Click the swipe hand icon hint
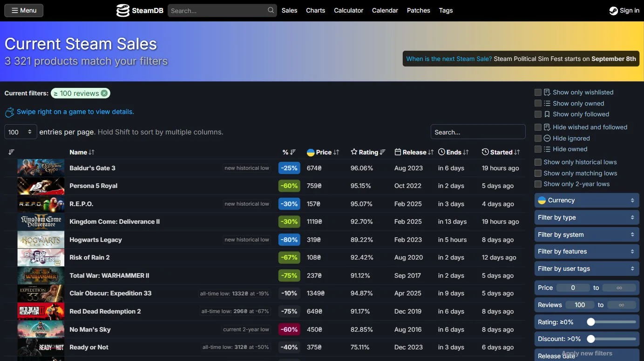This screenshot has height=361, width=644. coord(9,112)
